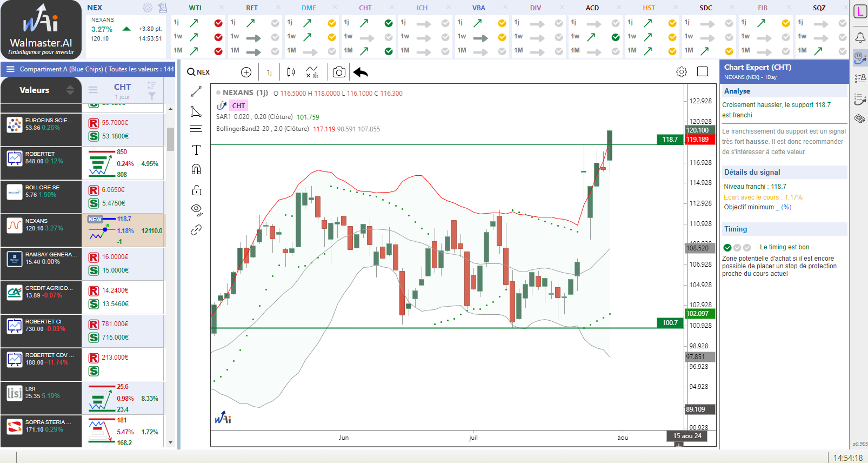Screen dimensions: 868x463
Task: Take a chart snapshot with the camera
Action: point(339,72)
